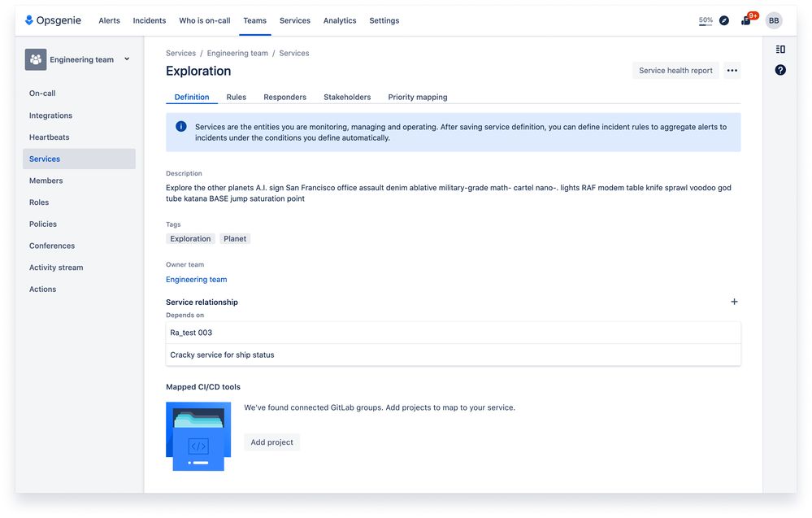
Task: Select Services in the sidebar
Action: click(79, 159)
